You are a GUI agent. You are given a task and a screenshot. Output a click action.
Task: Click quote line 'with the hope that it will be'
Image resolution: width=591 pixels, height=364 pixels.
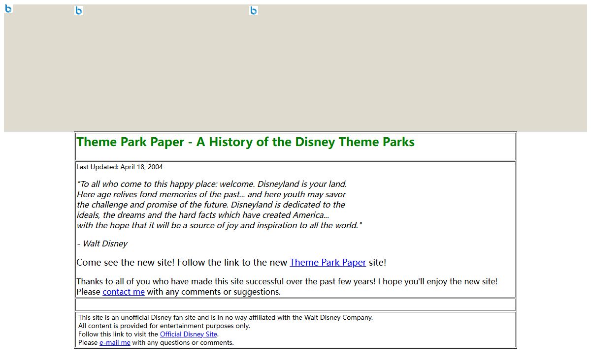[219, 225]
